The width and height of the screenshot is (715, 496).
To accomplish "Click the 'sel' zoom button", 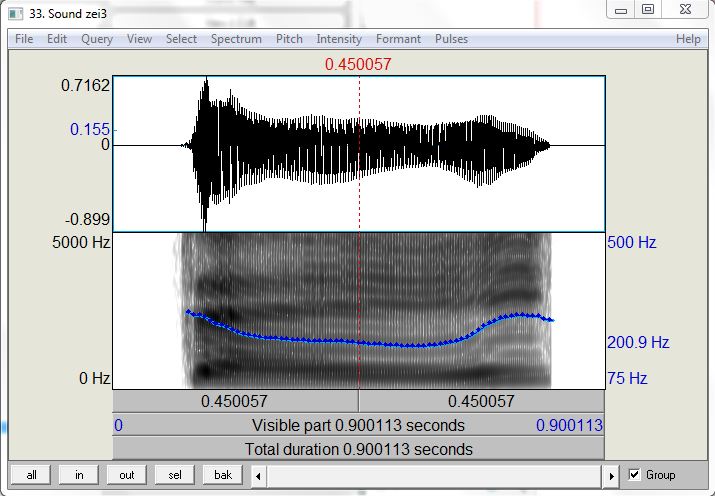I will (175, 475).
